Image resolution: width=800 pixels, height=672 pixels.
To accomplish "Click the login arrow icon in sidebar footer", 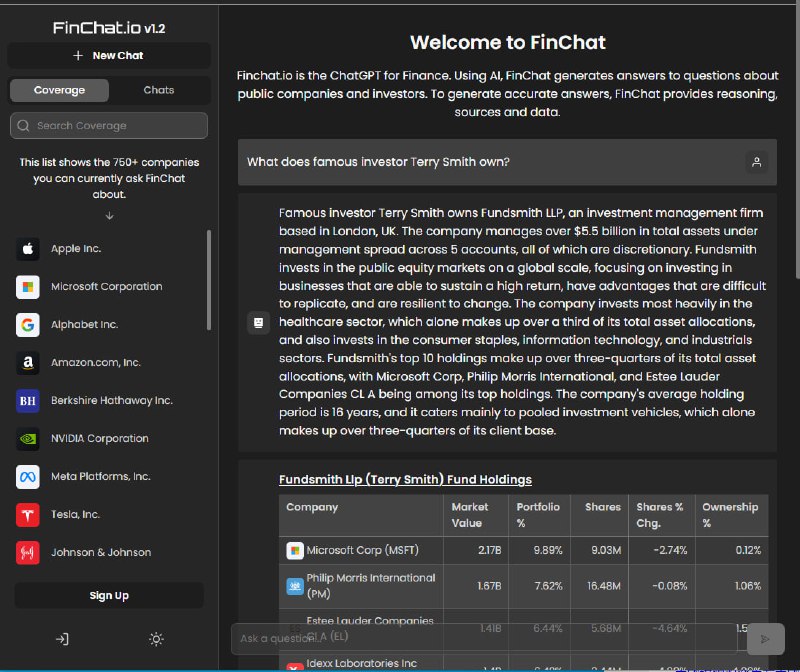I will coord(62,639).
